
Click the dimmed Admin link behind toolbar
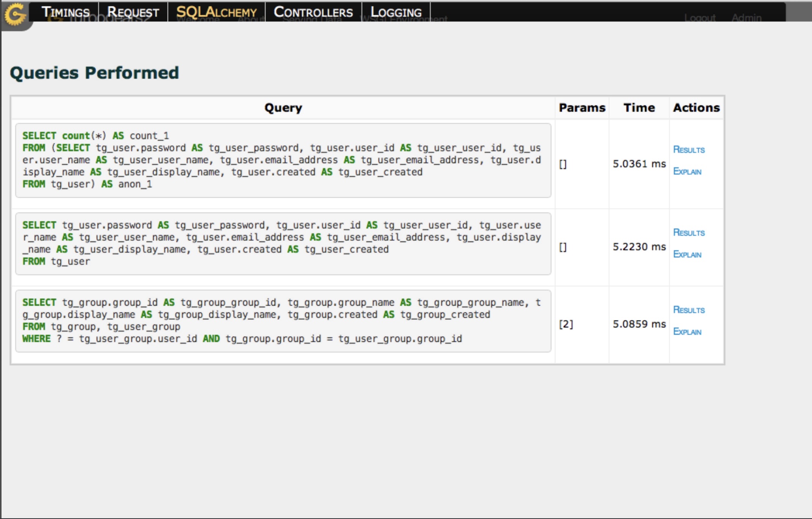point(746,18)
